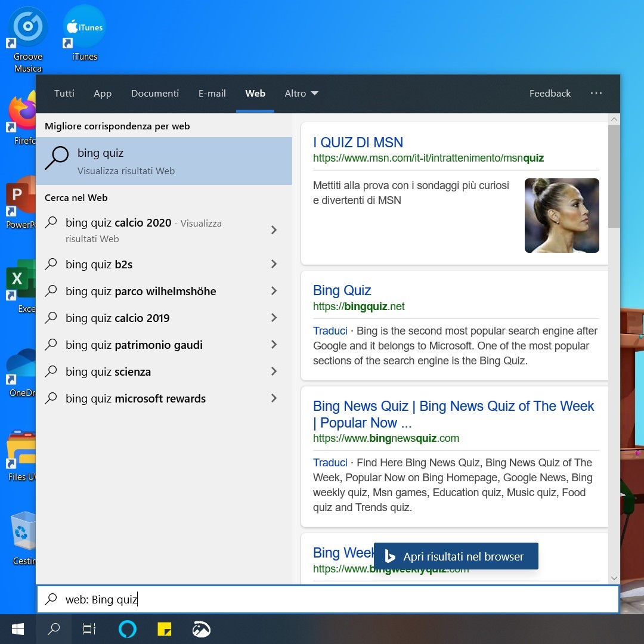Screen dimensions: 644x644
Task: Click Traduci link under Bing Quiz result
Action: click(330, 330)
